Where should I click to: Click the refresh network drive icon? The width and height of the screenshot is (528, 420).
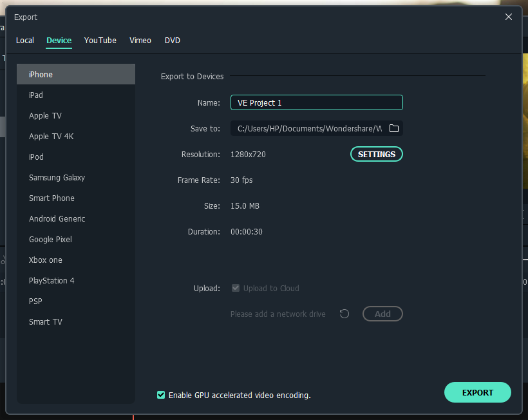click(344, 314)
